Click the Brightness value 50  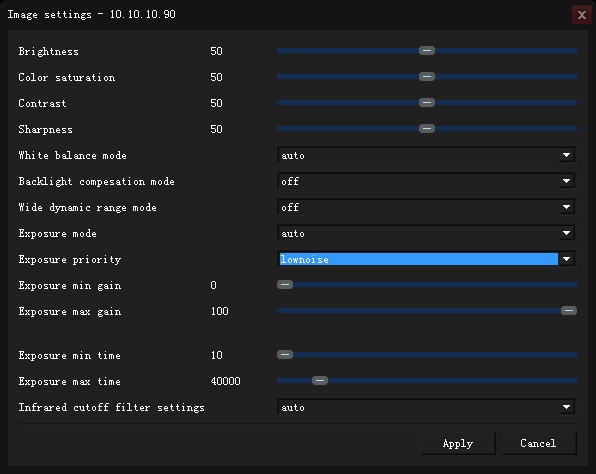(x=216, y=51)
